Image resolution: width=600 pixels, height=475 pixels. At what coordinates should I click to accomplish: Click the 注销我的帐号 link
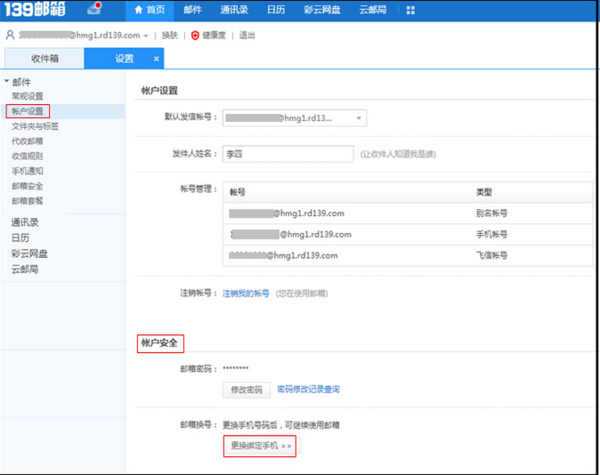(246, 294)
